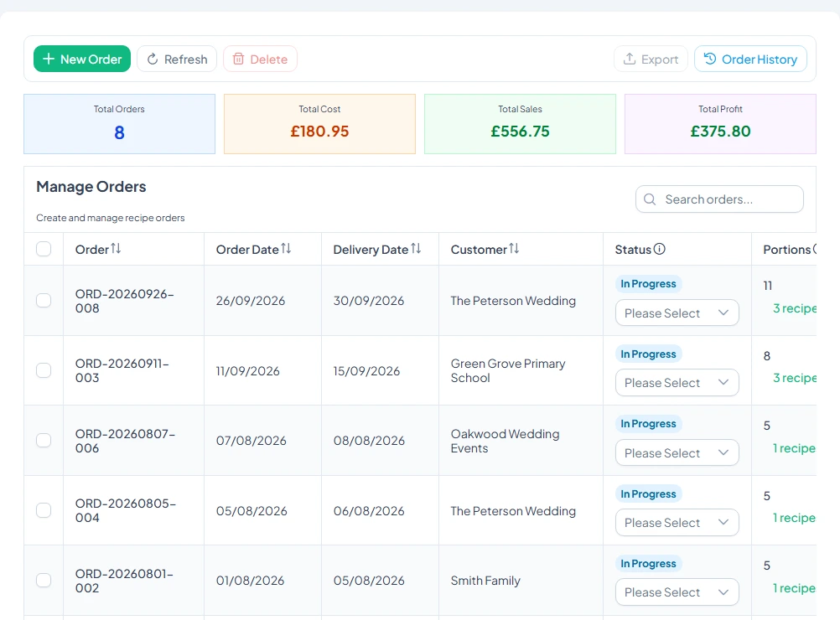Click order ID ORD-20260911-003

(x=122, y=370)
